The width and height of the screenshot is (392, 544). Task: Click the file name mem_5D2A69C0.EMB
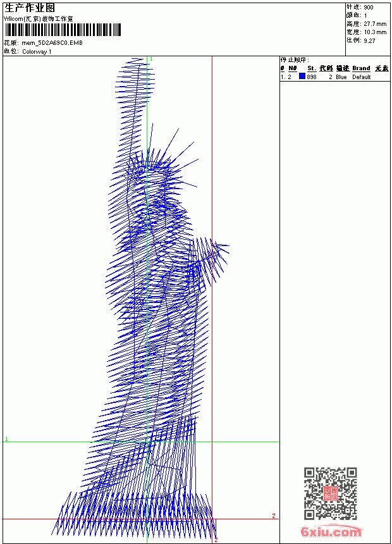pos(52,43)
